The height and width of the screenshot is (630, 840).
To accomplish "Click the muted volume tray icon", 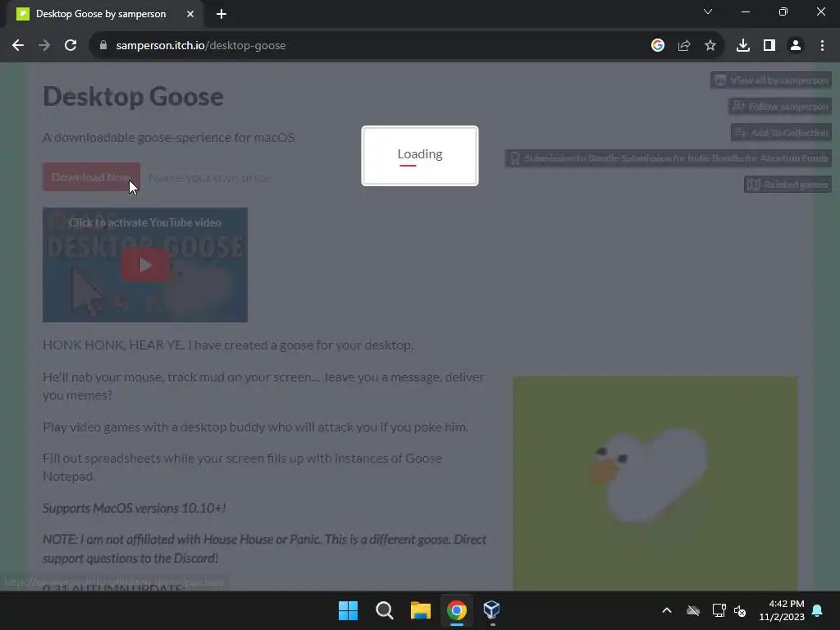I will point(741,610).
